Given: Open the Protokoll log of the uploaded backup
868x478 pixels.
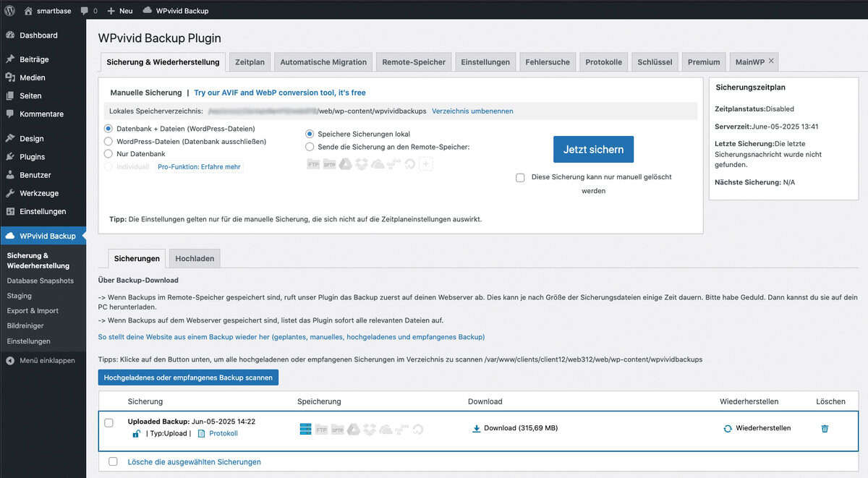Looking at the screenshot, I should click(223, 433).
